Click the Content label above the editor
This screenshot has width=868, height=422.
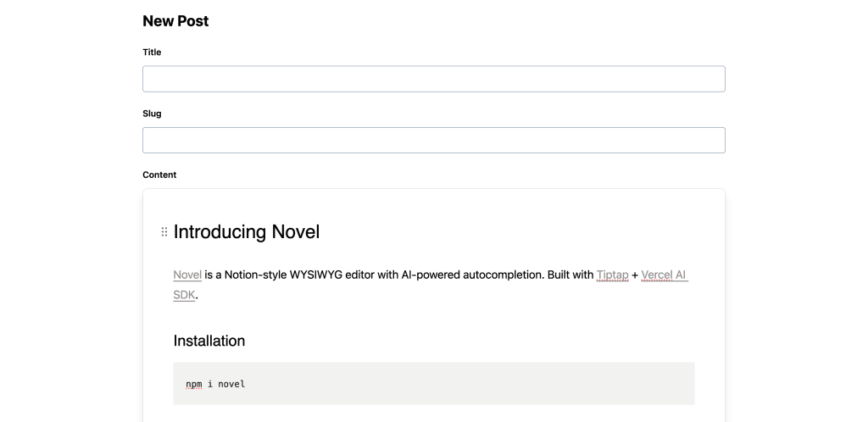click(159, 175)
